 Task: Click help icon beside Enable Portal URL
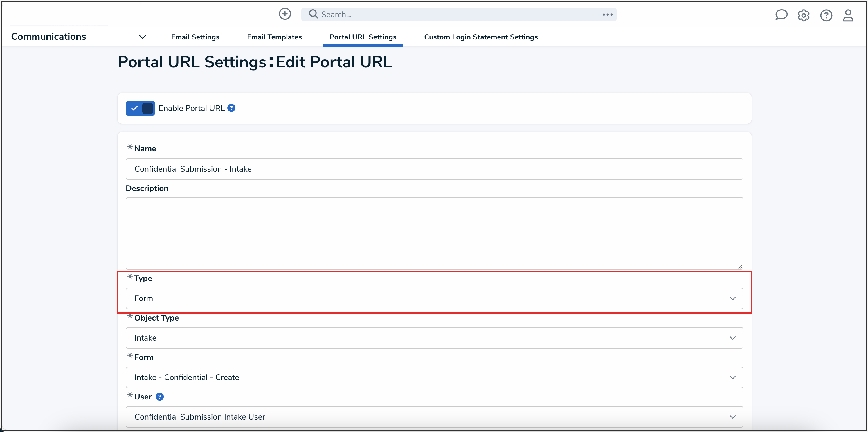click(x=231, y=108)
